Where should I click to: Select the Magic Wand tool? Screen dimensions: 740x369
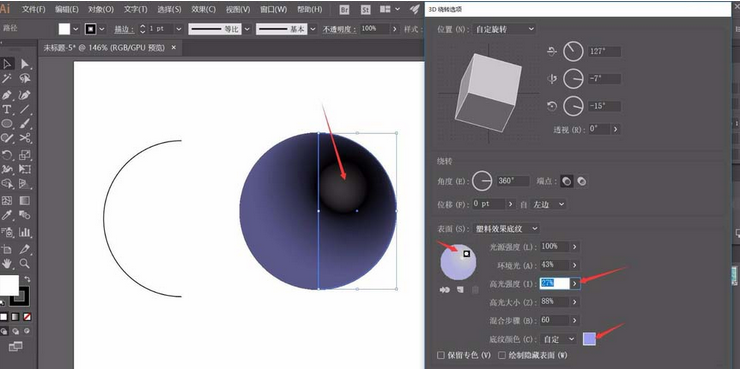click(7, 79)
